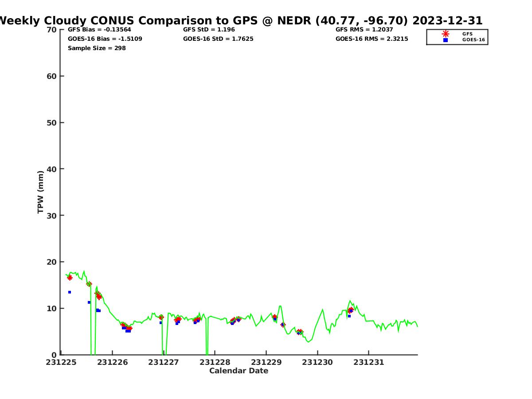Click the x-axis date label 231229

(266, 362)
